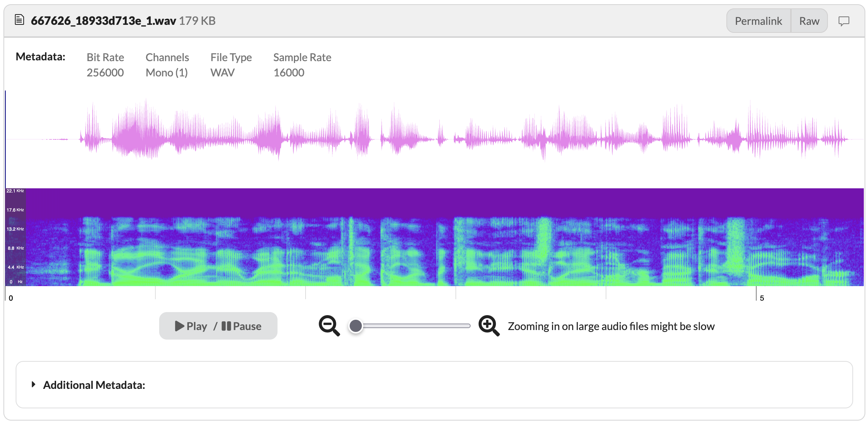This screenshot has height=424, width=868.
Task: Open the comment speech bubble icon
Action: pos(844,21)
